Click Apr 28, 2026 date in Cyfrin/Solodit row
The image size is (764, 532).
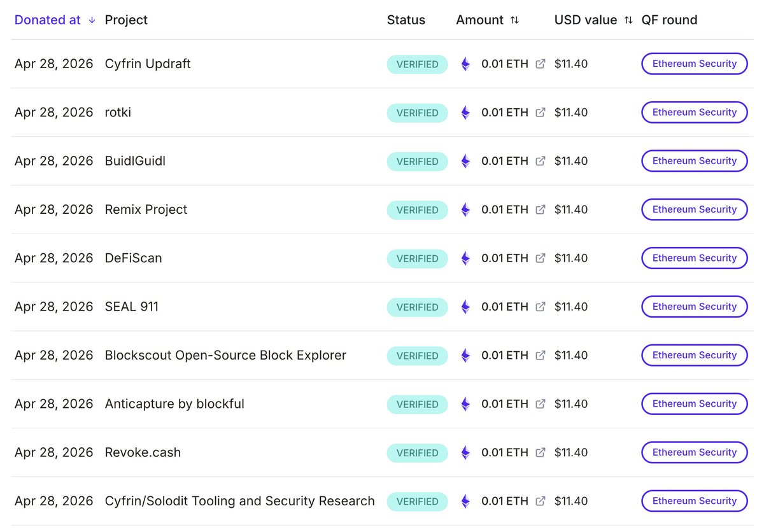click(54, 501)
